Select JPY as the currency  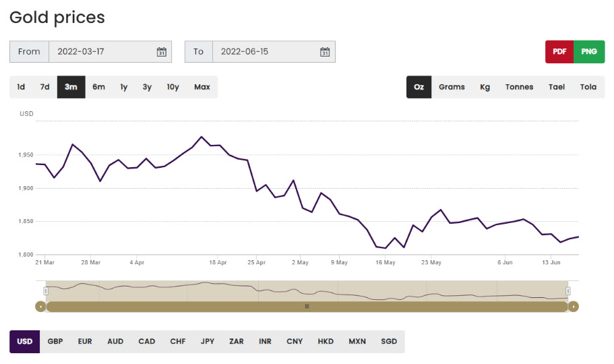[x=208, y=341]
